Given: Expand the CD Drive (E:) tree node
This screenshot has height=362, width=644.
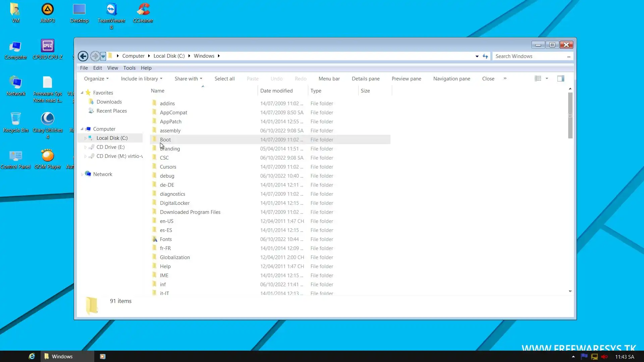Looking at the screenshot, I should (x=85, y=147).
